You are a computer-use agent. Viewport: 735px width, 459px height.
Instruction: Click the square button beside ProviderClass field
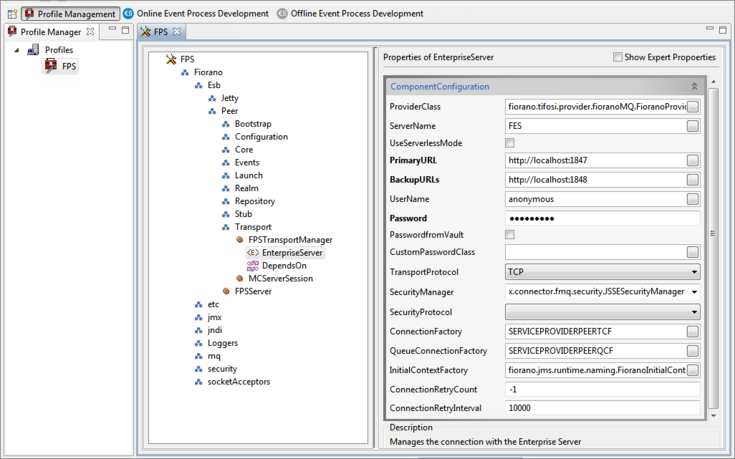tap(692, 107)
